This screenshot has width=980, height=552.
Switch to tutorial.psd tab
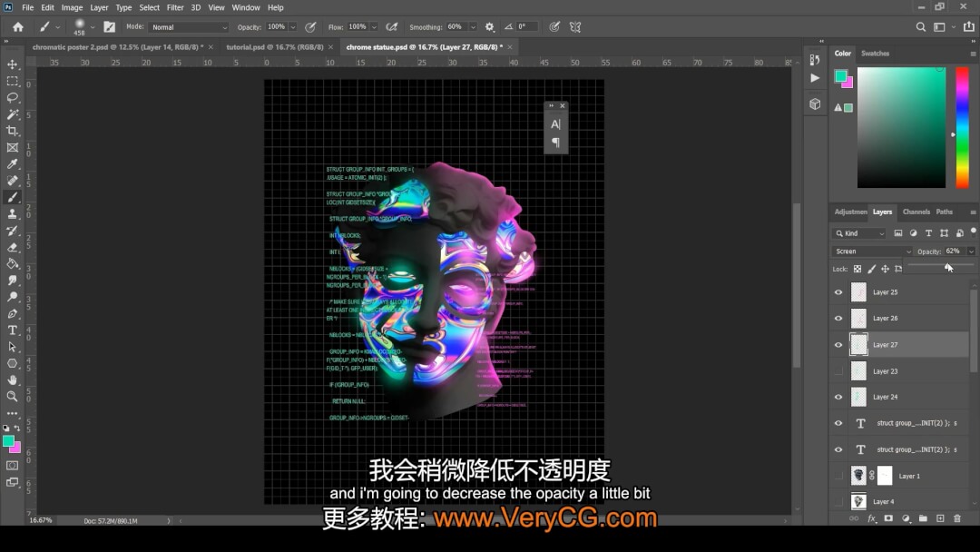tap(274, 47)
